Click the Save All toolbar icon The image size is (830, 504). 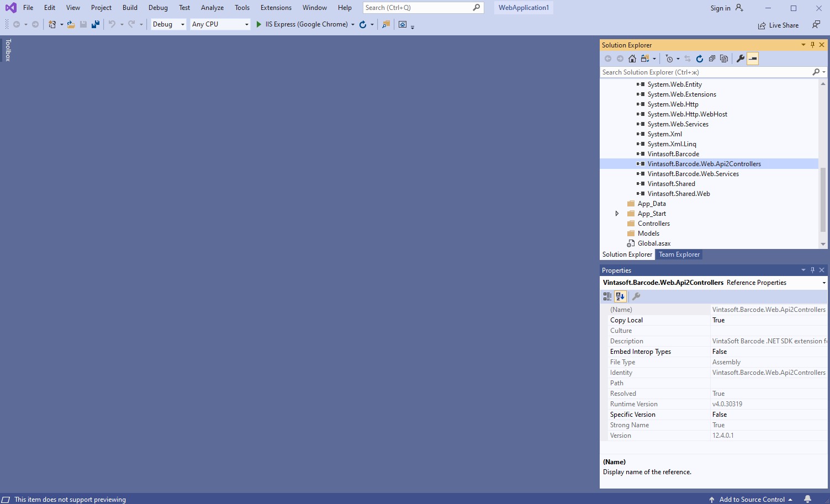96,24
